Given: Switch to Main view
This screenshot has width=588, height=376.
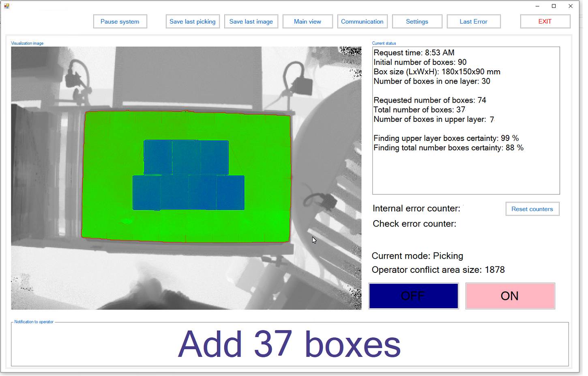Looking at the screenshot, I should [x=307, y=22].
